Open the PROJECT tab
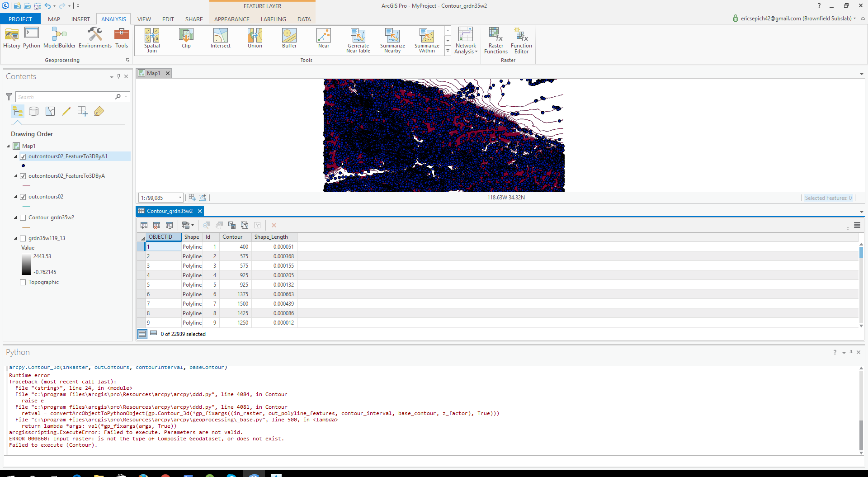This screenshot has height=477, width=868. 20,19
